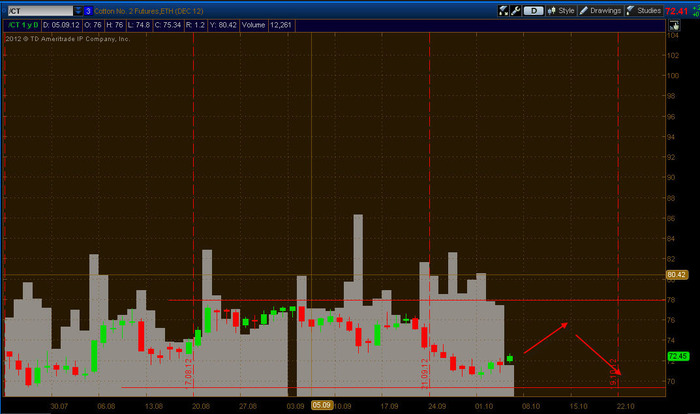700x414 pixels.
Task: Click the pointer tool icon above price axis
Action: pyautogui.click(x=674, y=25)
